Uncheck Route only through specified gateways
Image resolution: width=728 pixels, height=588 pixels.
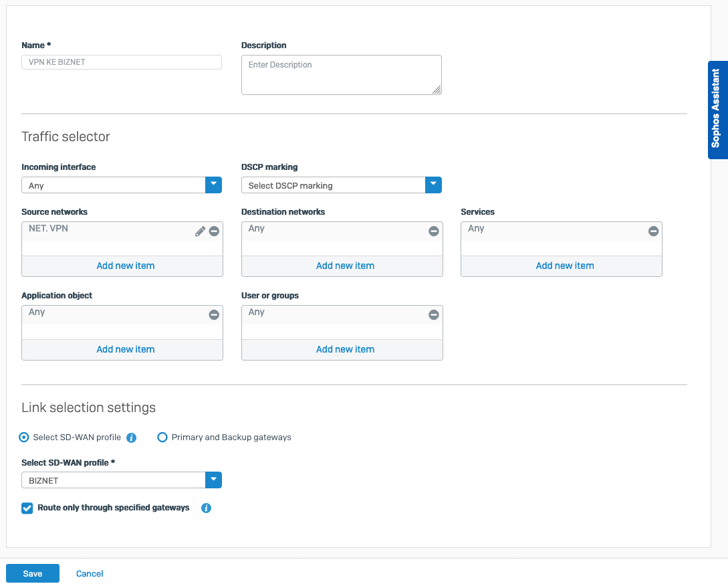(x=27, y=508)
